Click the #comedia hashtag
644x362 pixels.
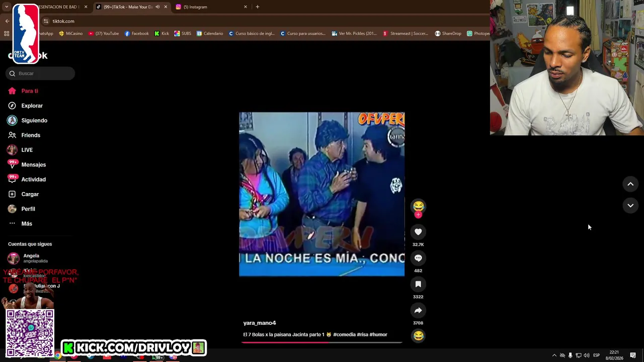[344, 334]
